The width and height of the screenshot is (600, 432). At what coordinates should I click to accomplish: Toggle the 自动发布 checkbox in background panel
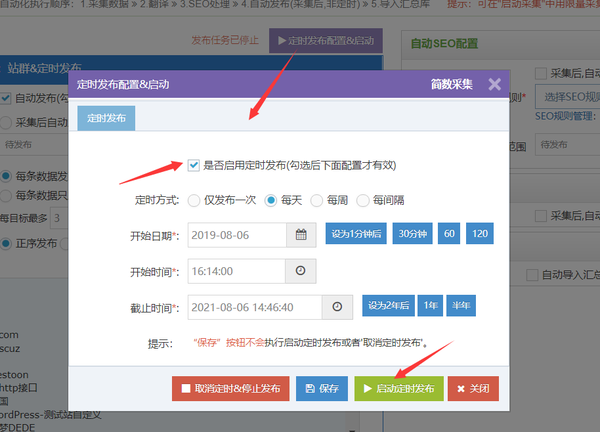pos(6,98)
